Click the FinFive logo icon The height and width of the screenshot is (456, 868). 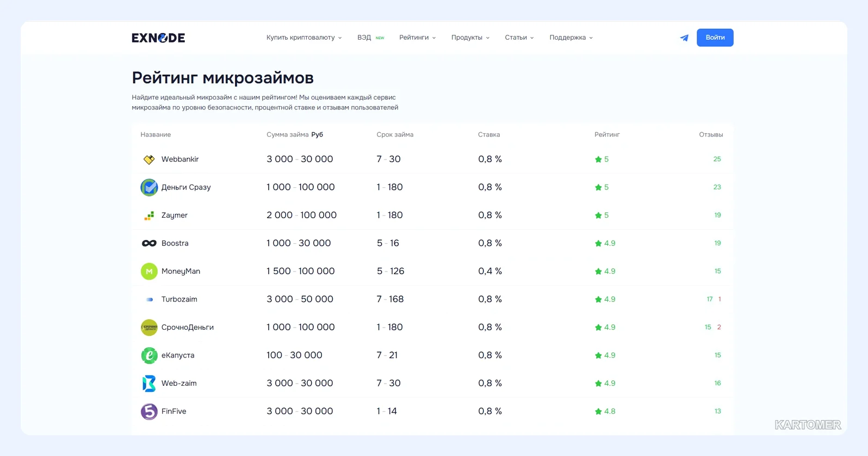149,411
